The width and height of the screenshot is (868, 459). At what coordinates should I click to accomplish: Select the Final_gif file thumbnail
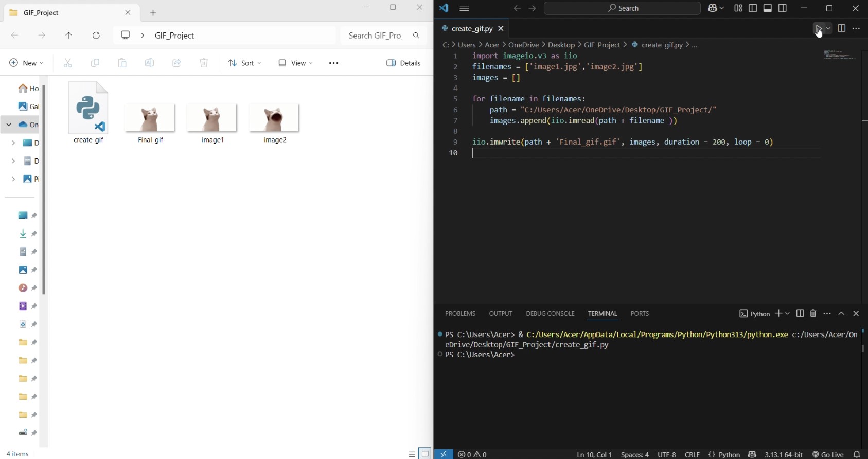point(150,123)
